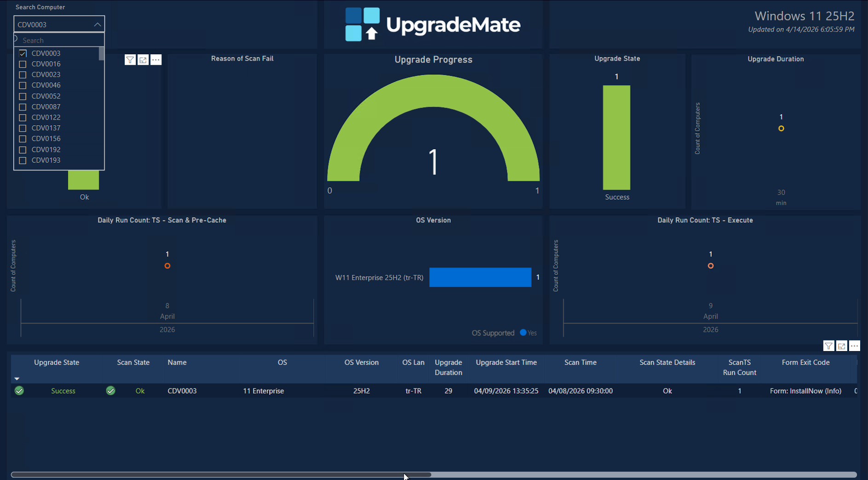Image resolution: width=868 pixels, height=480 pixels.
Task: Sort by Scan State column header
Action: click(133, 363)
